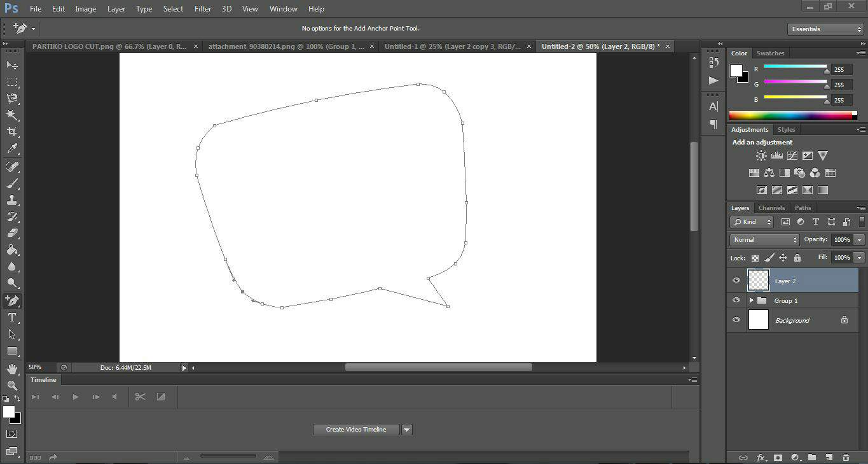Delete layer using the trash icon
The width and height of the screenshot is (868, 464).
click(846, 457)
